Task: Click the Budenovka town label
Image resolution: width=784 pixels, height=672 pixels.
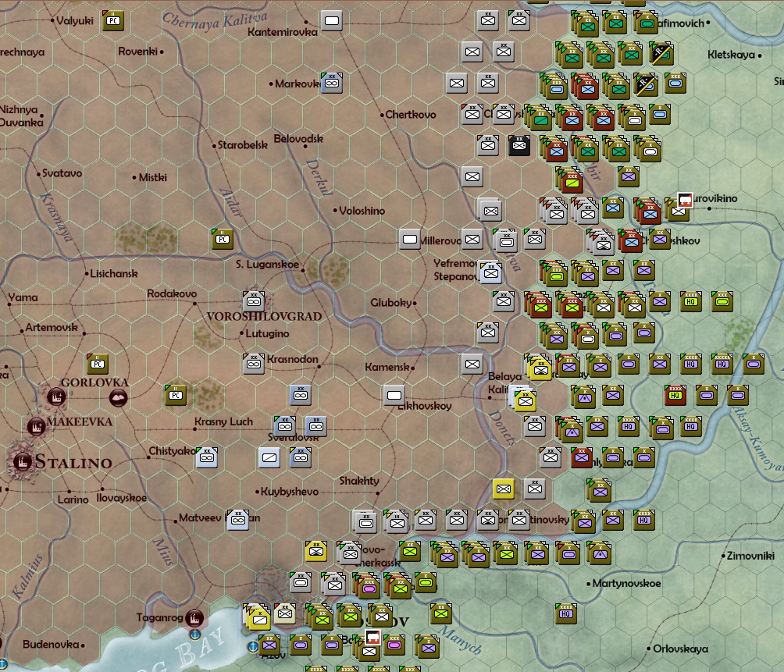Action: [x=51, y=645]
